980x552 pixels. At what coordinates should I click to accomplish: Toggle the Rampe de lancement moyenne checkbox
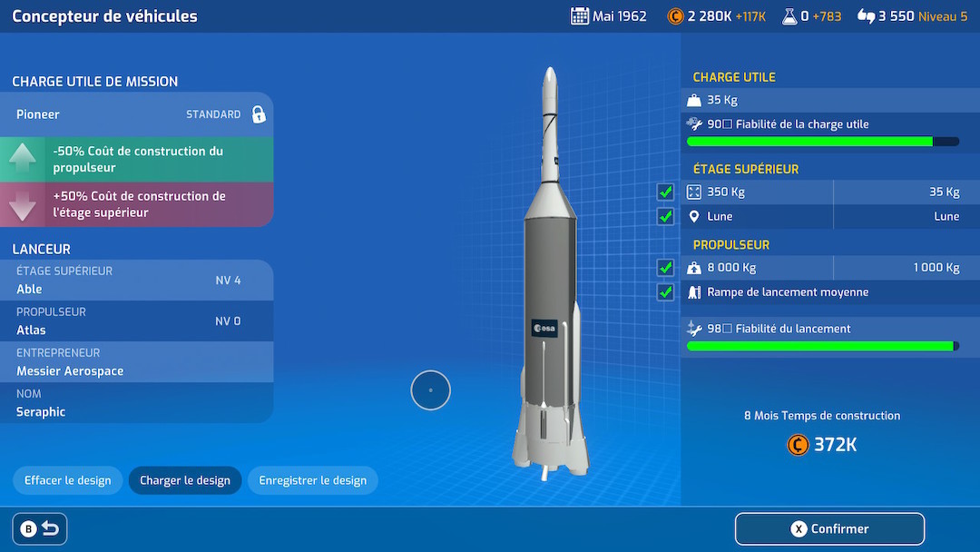pos(666,292)
